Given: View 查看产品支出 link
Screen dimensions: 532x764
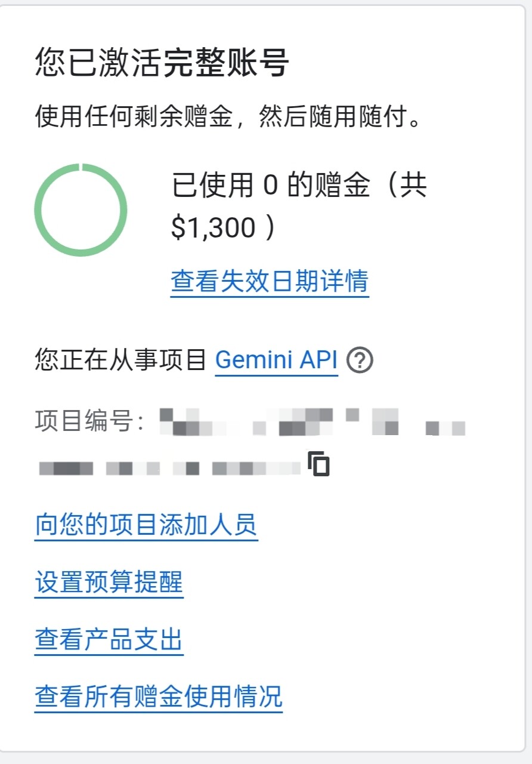Looking at the screenshot, I should coord(109,639).
